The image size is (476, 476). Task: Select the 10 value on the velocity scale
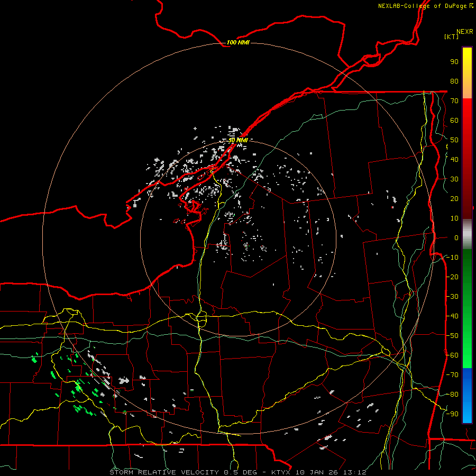454,218
